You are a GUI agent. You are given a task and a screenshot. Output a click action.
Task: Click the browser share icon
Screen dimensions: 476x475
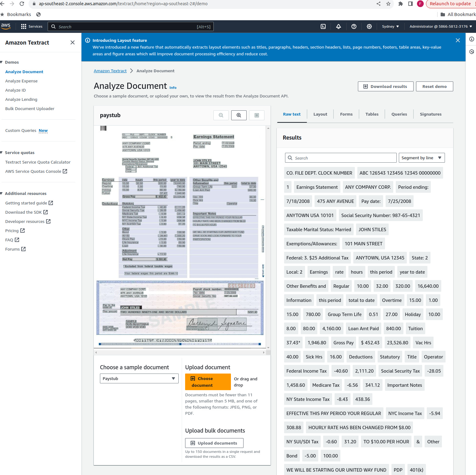point(379,4)
